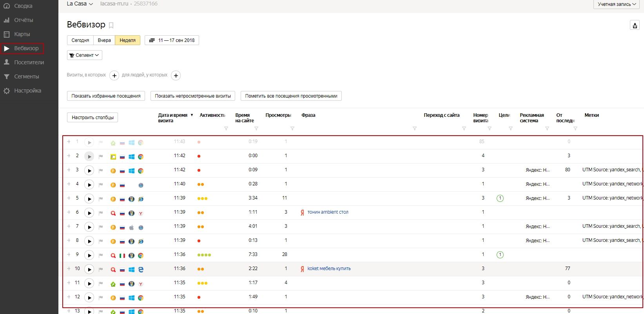Viewport: 644px width, 314px height.
Task: Click the four-dot activity indicator of visit 9
Action: coord(204,255)
